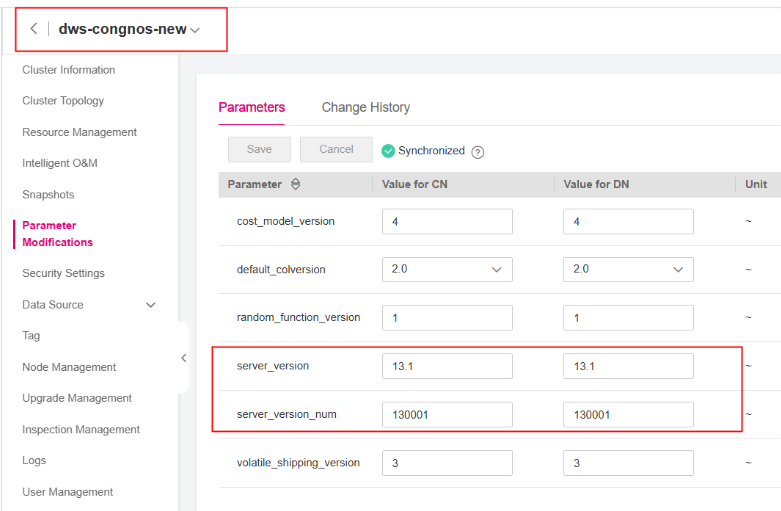This screenshot has width=781, height=511.
Task: Collapse the left sidebar with arrow handle
Action: (x=183, y=358)
